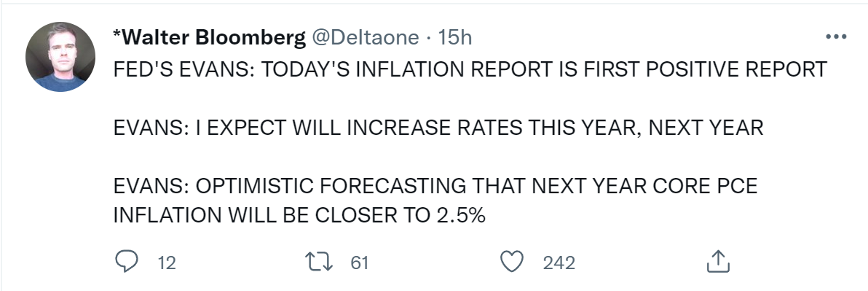Open the share tweet icon

point(718,262)
